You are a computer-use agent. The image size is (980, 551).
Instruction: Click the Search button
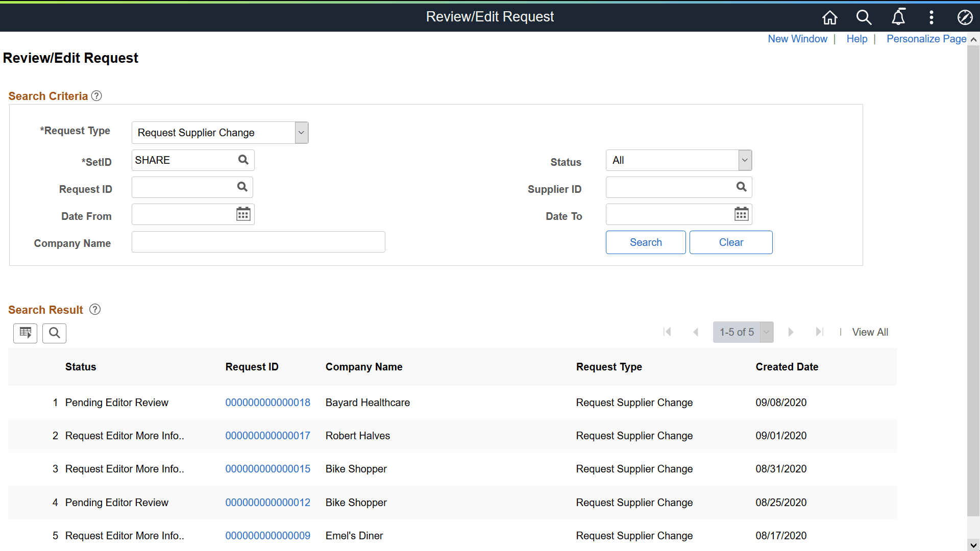click(645, 242)
